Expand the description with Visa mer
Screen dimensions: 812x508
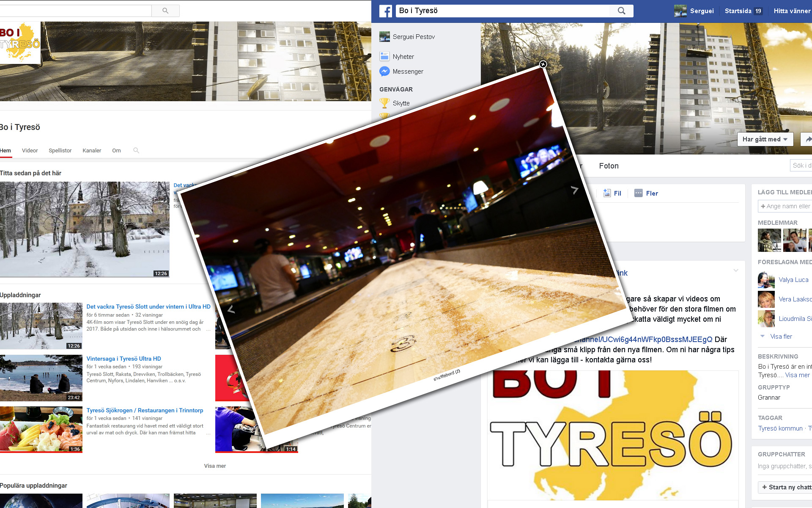tap(797, 375)
